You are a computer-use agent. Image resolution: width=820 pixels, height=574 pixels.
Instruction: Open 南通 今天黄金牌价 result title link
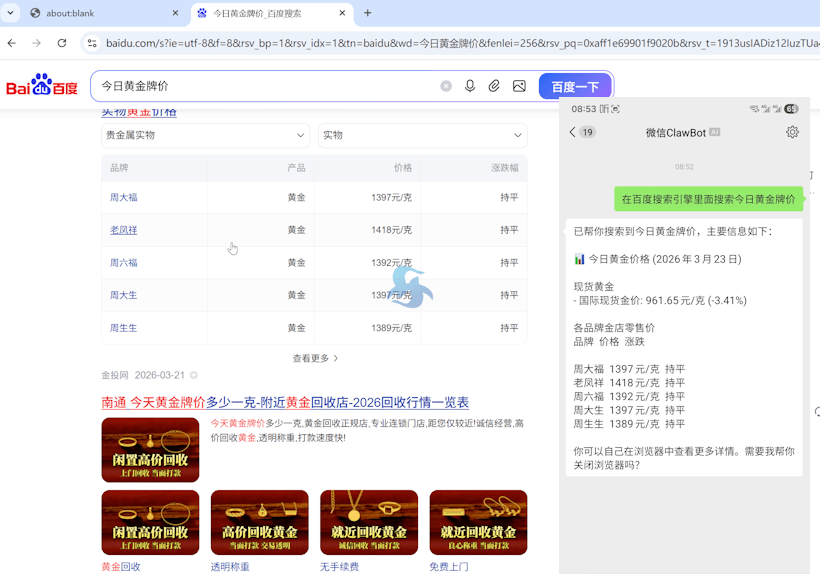tap(285, 402)
